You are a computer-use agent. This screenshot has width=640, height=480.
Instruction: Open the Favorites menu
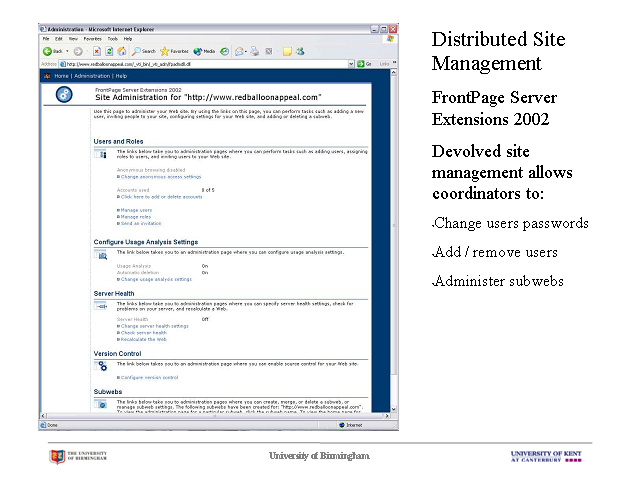[93, 39]
